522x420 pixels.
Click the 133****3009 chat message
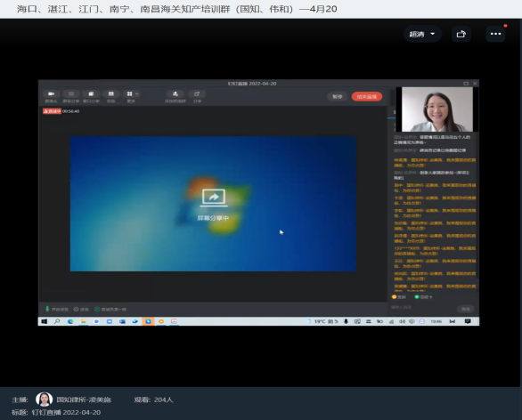tap(435, 251)
